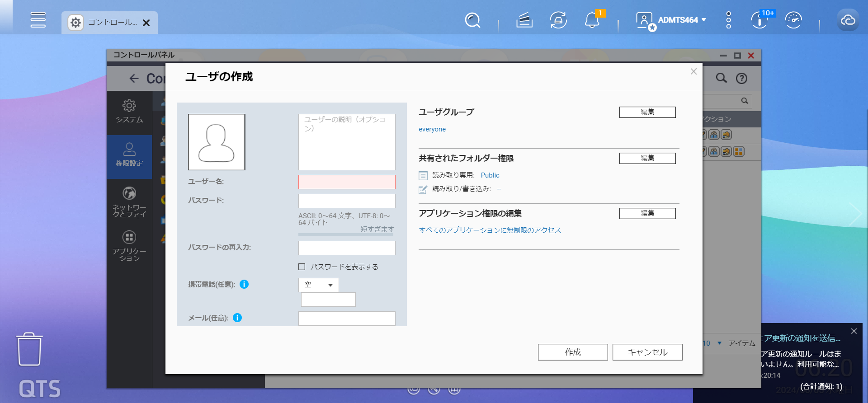Screen dimensions: 868x403
Task: Select 権限設定 in control panel sidebar
Action: pos(129,156)
